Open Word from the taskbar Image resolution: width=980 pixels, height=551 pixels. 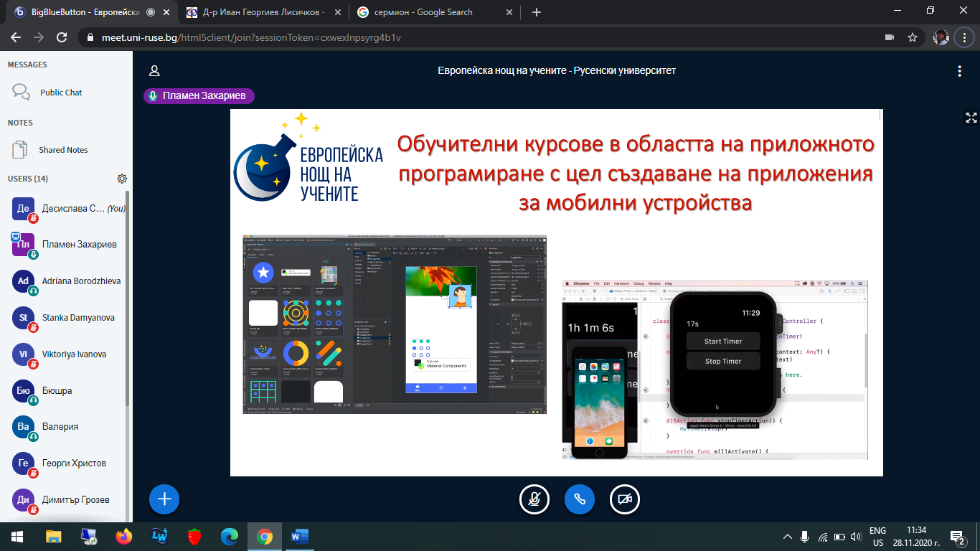(x=299, y=536)
